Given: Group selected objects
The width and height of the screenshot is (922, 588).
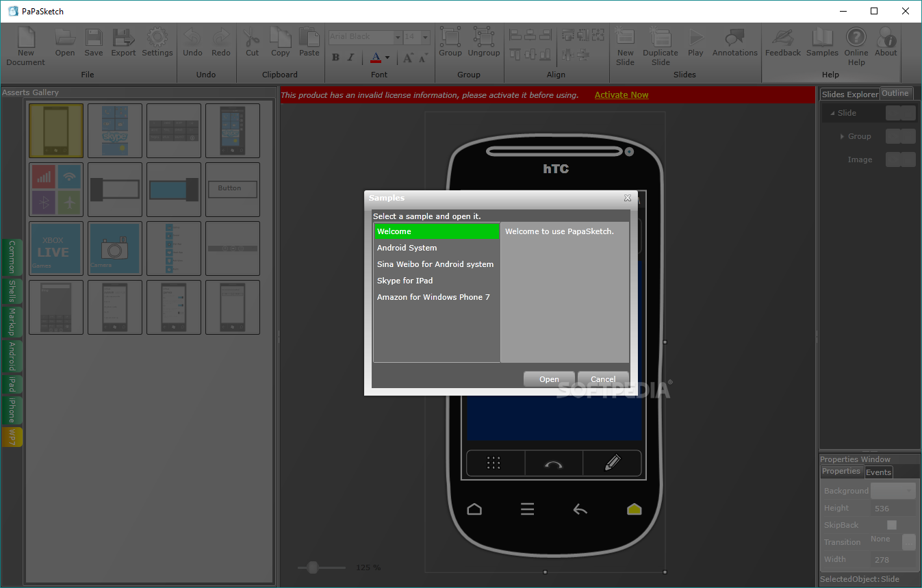Looking at the screenshot, I should point(450,38).
